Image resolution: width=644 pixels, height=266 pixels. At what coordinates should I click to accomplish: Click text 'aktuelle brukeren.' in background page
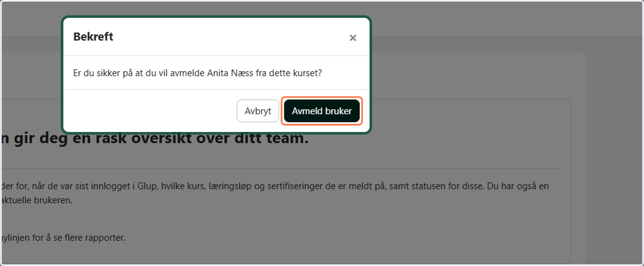(36, 200)
